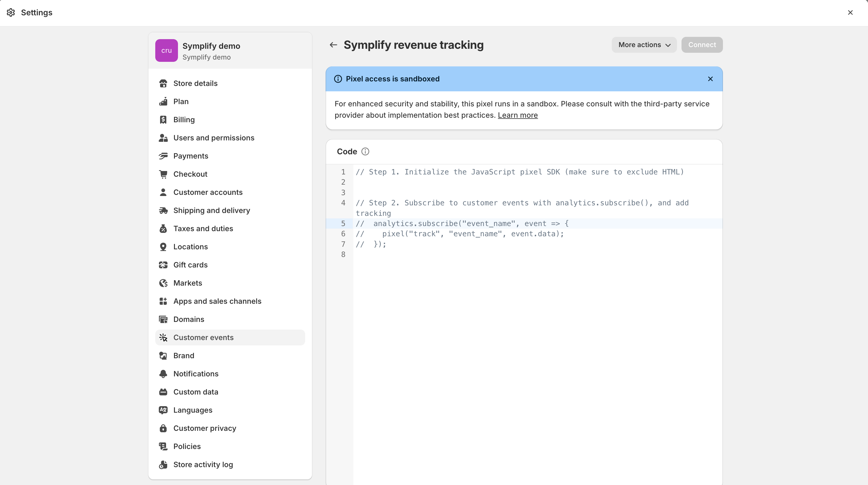Viewport: 868px width, 485px height.
Task: Click the Taxes and duties bag icon
Action: pyautogui.click(x=163, y=229)
